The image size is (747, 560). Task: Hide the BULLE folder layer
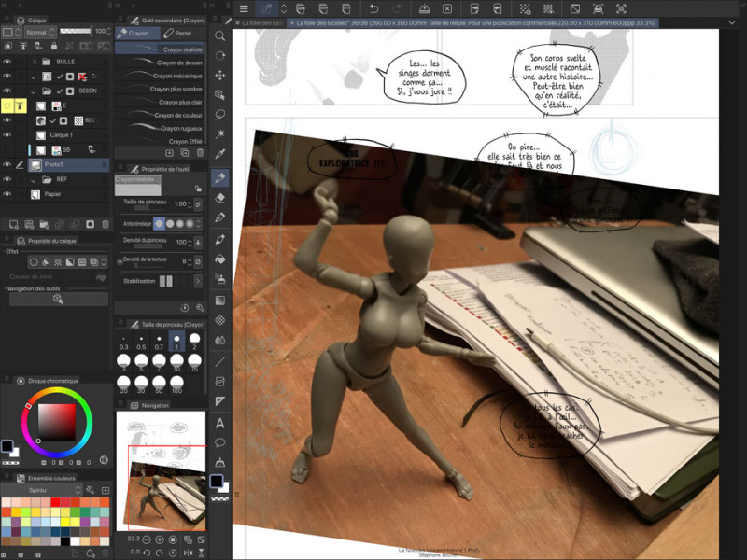tap(7, 62)
